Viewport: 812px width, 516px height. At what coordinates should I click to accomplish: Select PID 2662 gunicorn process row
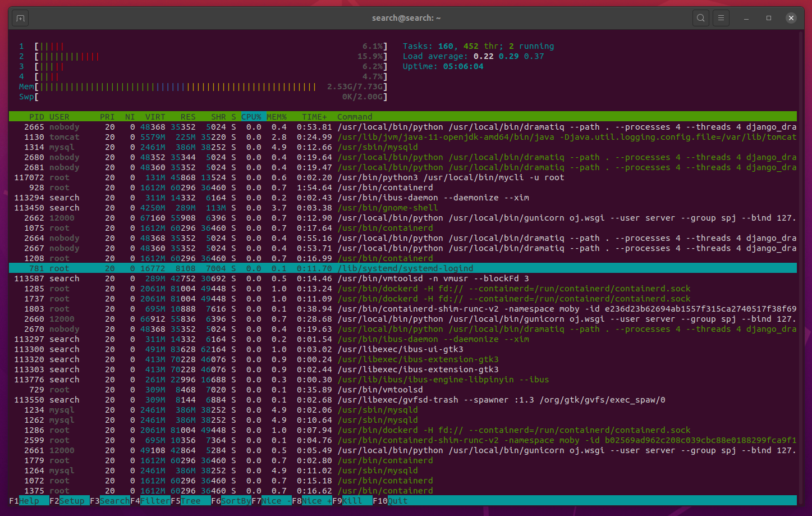point(403,218)
